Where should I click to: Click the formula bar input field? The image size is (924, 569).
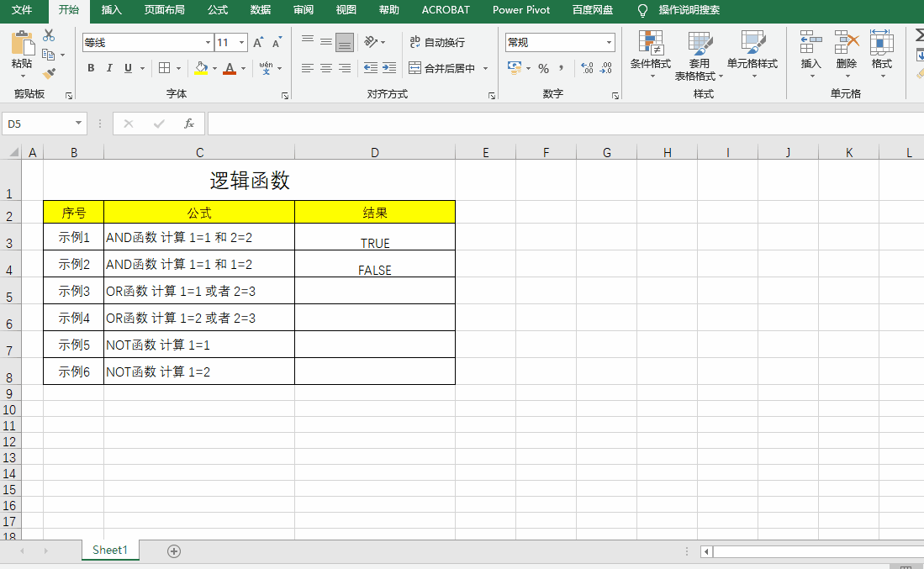point(566,124)
